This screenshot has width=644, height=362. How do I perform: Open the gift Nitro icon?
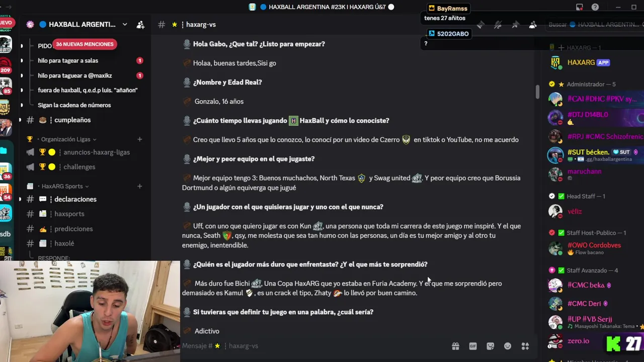[x=455, y=346]
